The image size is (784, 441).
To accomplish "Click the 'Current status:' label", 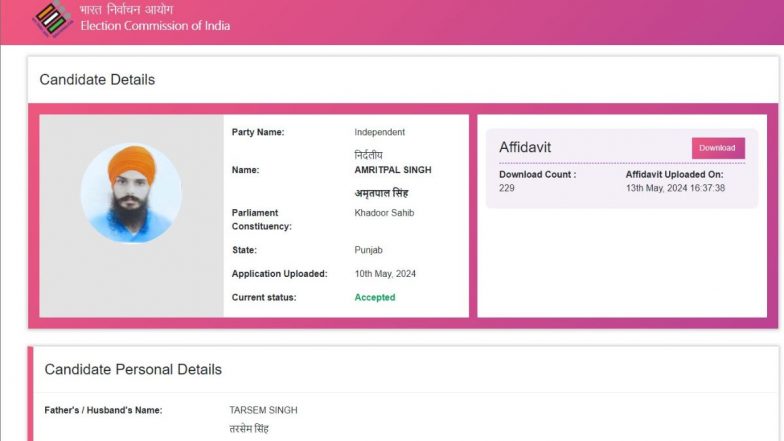I will pos(264,297).
